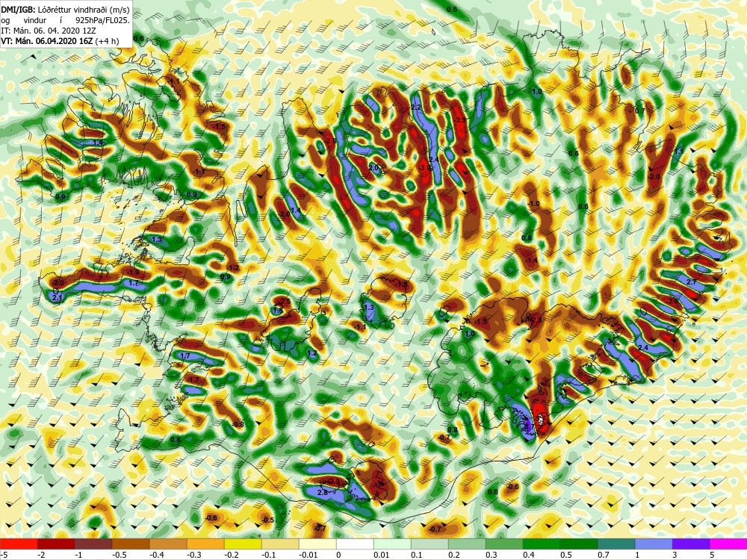Select the white 0 to 0.01 legend swatch
The width and height of the screenshot is (747, 560).
tap(355, 544)
